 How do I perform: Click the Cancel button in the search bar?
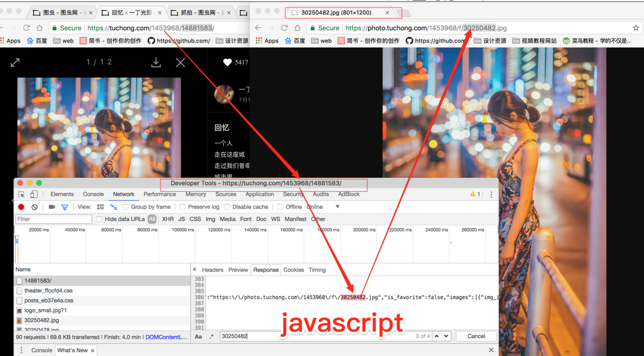coord(476,336)
